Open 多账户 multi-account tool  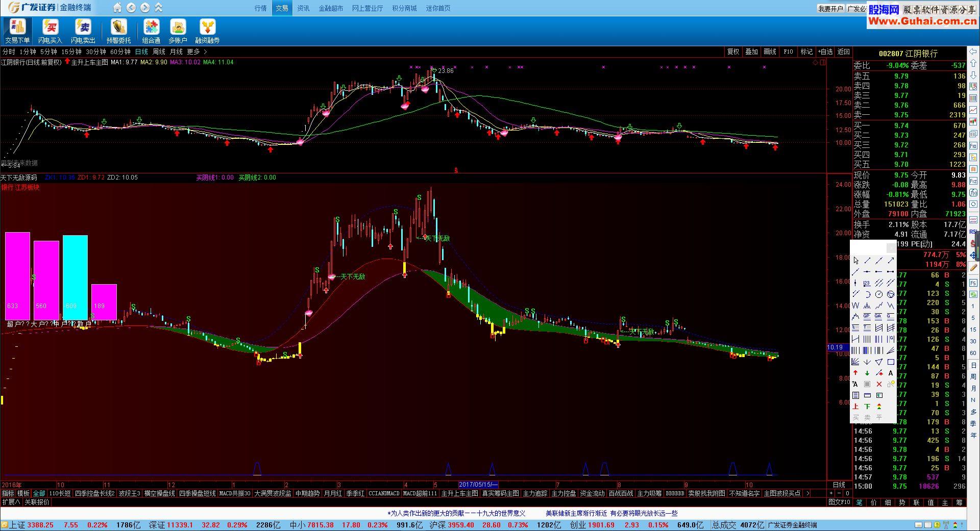tap(178, 31)
